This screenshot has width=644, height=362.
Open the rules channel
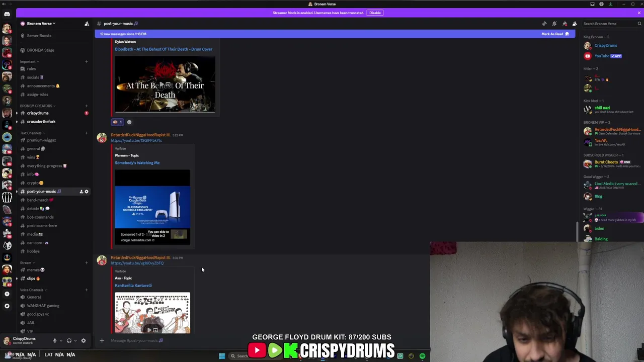31,69
